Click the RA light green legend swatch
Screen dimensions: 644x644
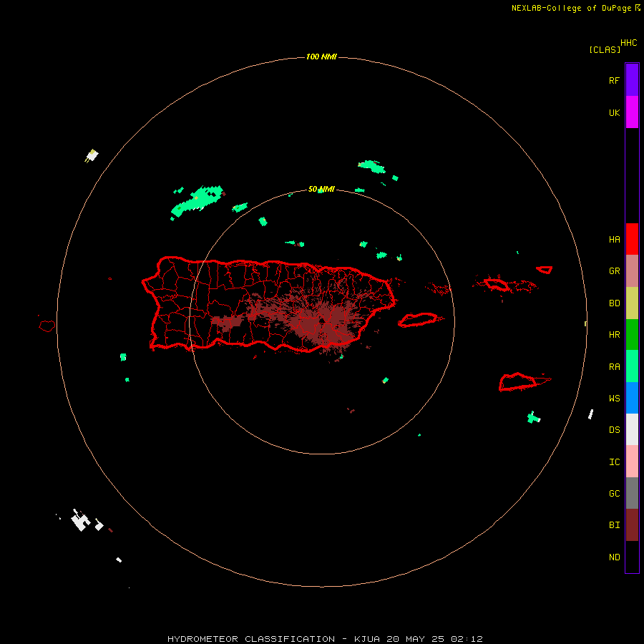tap(632, 366)
